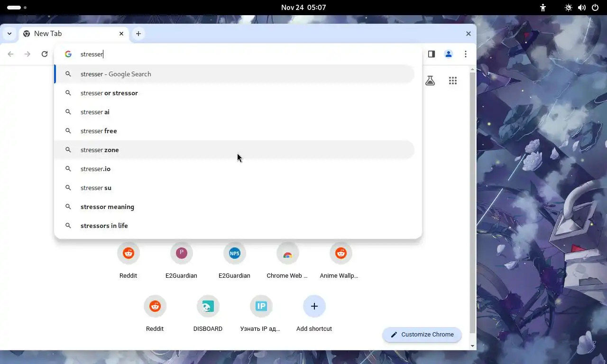Select the New Tab tab
The image size is (607, 364).
click(x=74, y=34)
